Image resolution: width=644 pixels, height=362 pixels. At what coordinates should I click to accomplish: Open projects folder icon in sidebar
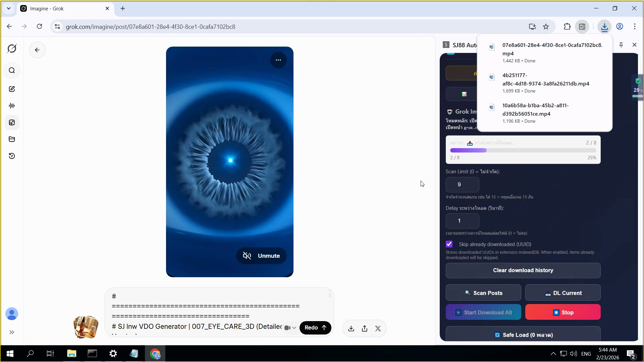click(x=12, y=139)
